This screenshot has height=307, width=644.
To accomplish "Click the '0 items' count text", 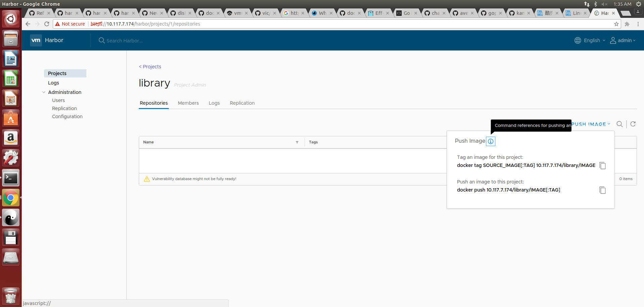I will 626,179.
